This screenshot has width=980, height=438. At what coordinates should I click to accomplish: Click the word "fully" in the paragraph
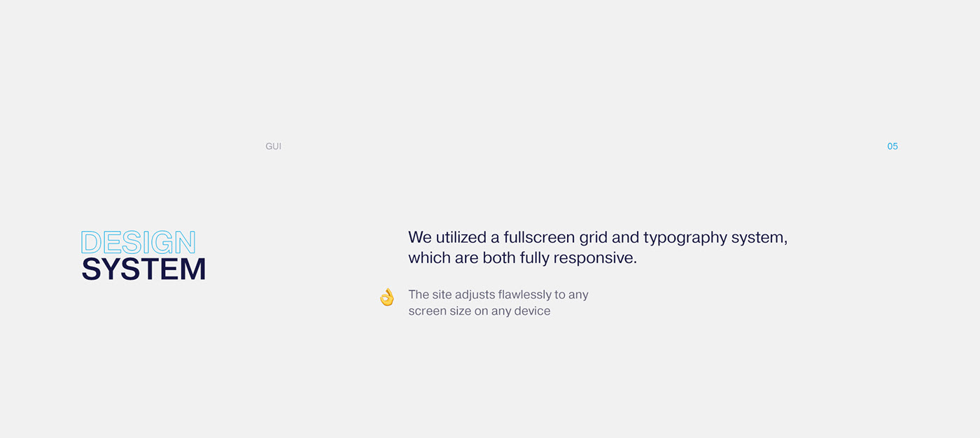[535, 257]
